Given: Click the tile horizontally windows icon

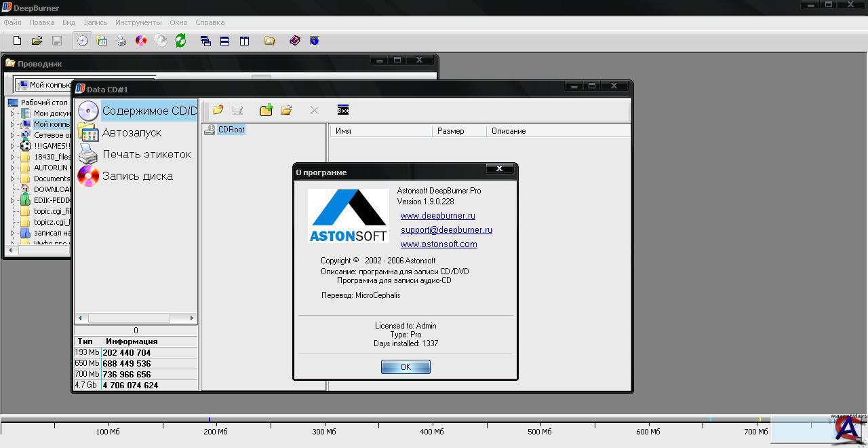Looking at the screenshot, I should coord(225,41).
